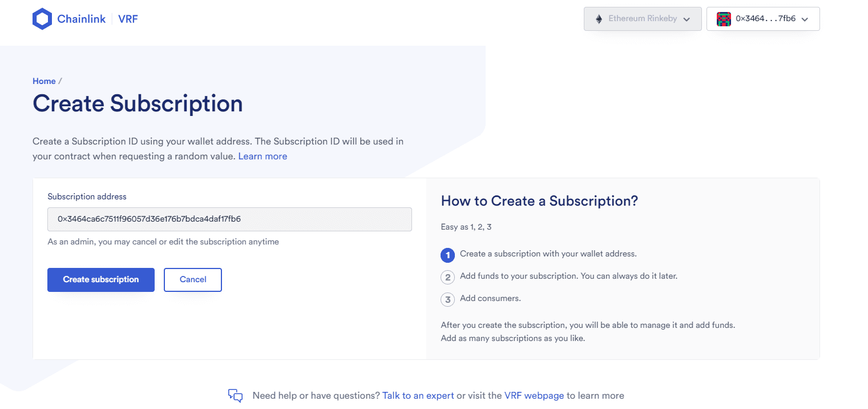Click the chevron arrow beside Ethereum Rinkeby
Screen dimensions: 868x409
click(x=687, y=19)
